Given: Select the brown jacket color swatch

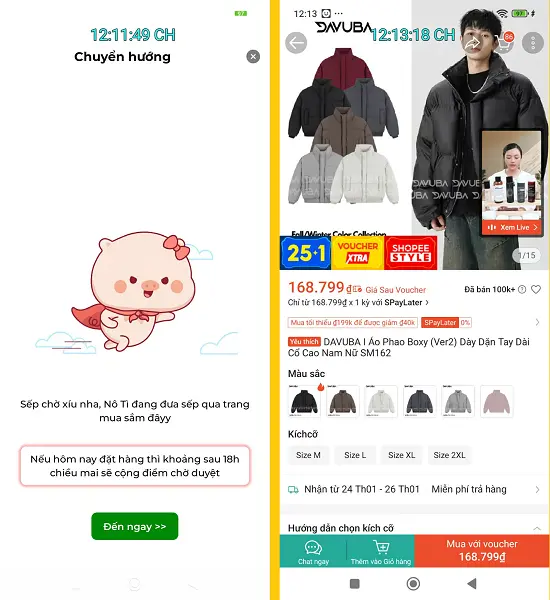Looking at the screenshot, I should pos(343,401).
